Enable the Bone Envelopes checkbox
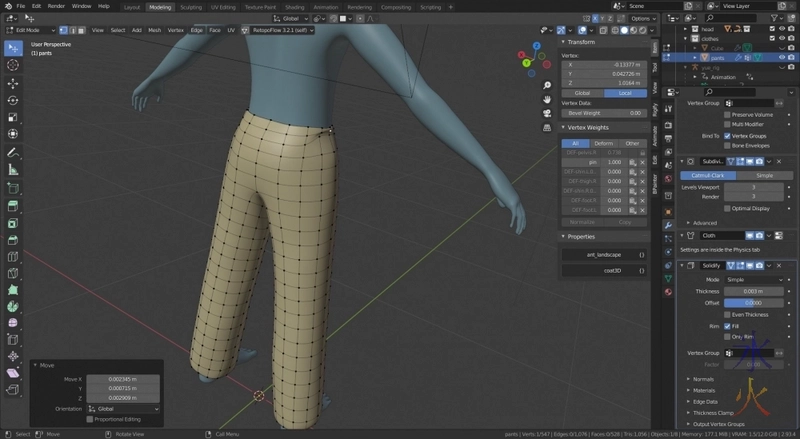The height and width of the screenshot is (439, 800). coord(728,145)
